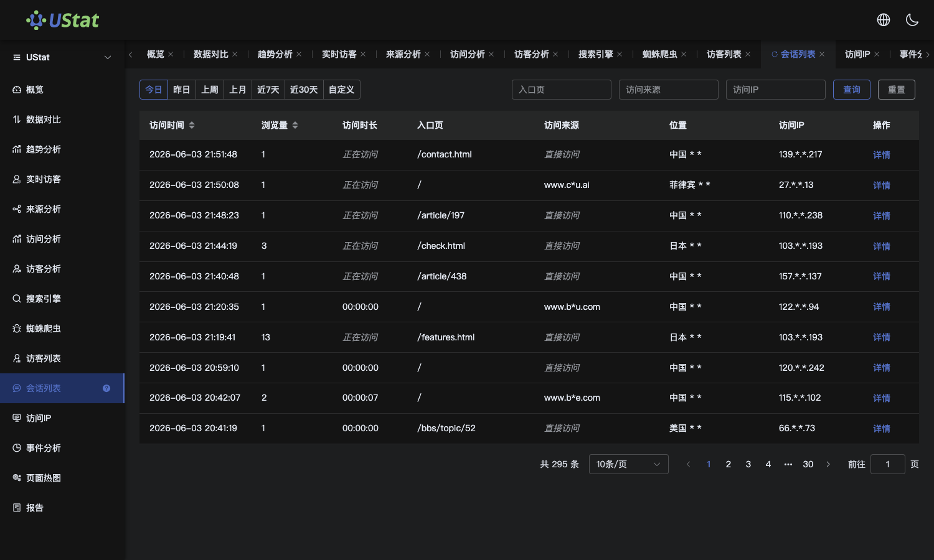
Task: Click pagination ellipsis to jump pages
Action: click(x=788, y=464)
